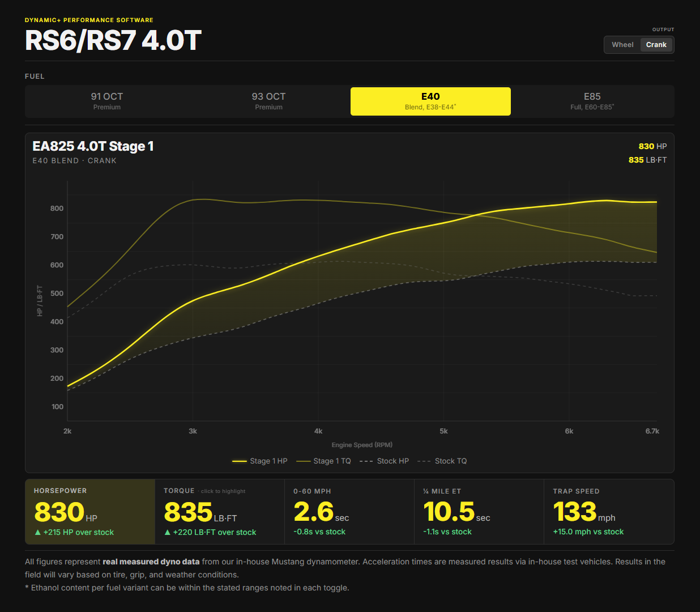Image resolution: width=700 pixels, height=612 pixels.
Task: Select the E85 Full fuel option
Action: tap(592, 101)
